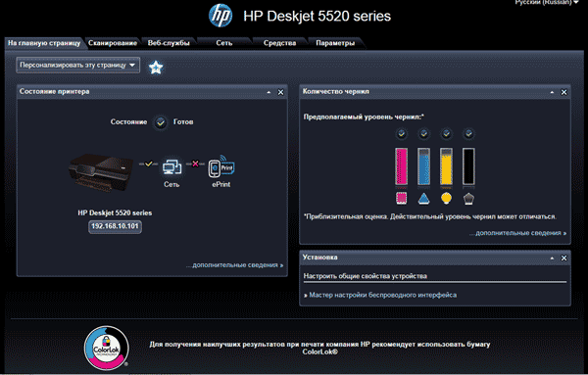Click the Сеть label under network icon
The width and height of the screenshot is (588, 375).
click(x=171, y=184)
